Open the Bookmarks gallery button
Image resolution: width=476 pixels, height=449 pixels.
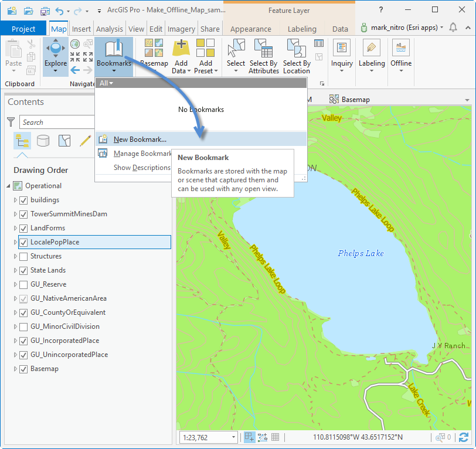[114, 56]
